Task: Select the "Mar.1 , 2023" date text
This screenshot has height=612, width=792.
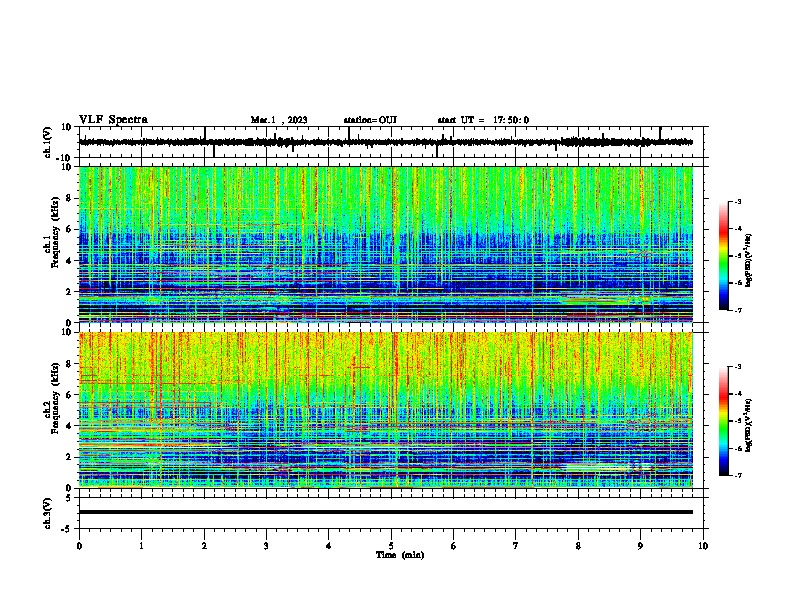Action: pyautogui.click(x=279, y=120)
